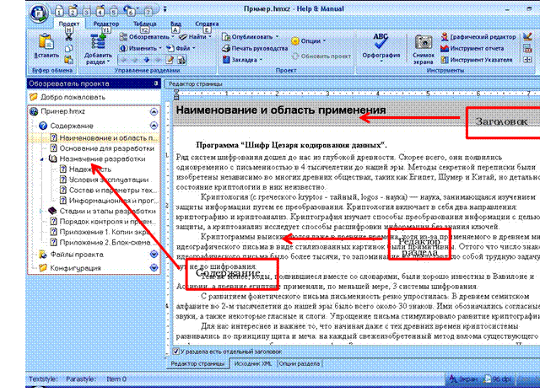Click the Добро пожаловать folder icon
The image size is (540, 392).
tap(34, 97)
